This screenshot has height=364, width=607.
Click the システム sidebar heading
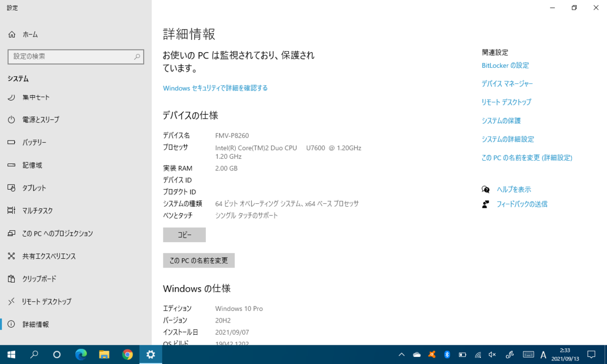point(18,79)
